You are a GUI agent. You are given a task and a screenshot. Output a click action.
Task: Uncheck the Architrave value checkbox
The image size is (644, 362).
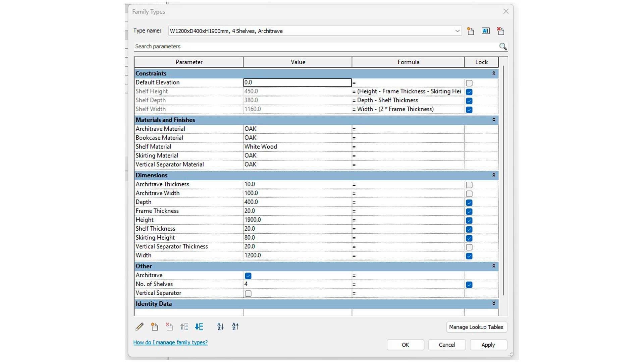pyautogui.click(x=248, y=276)
